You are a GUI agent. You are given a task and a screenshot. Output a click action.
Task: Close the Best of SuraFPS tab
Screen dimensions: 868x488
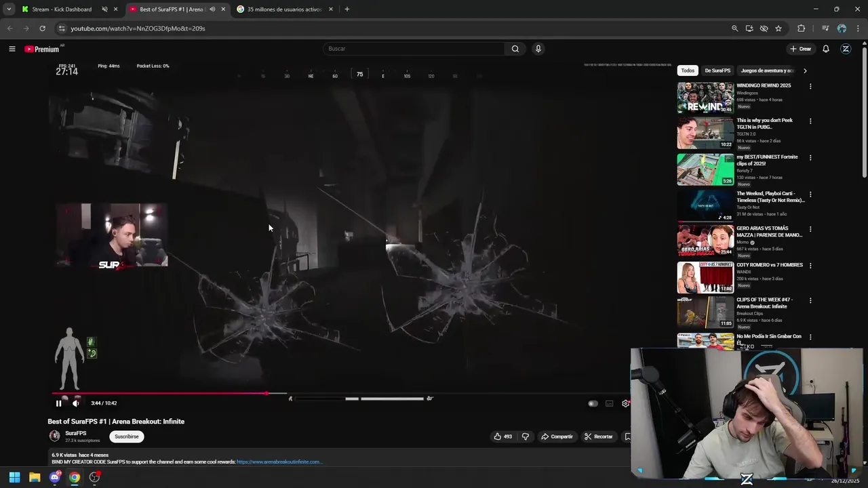(223, 9)
